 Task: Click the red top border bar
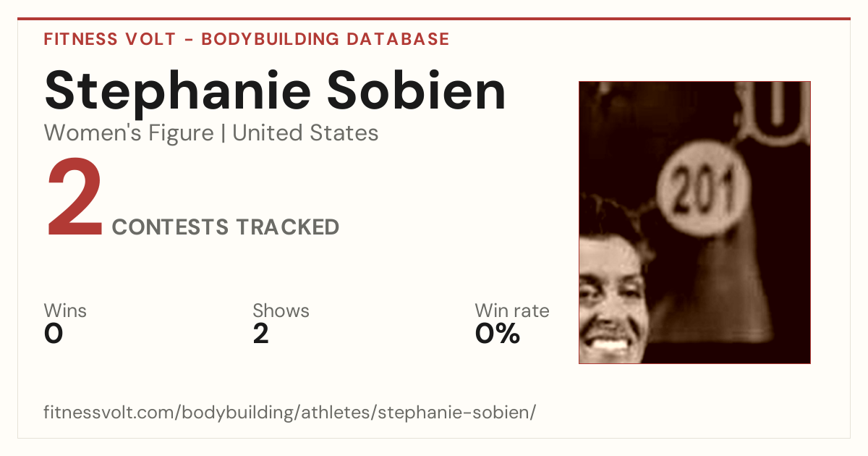[x=434, y=20]
